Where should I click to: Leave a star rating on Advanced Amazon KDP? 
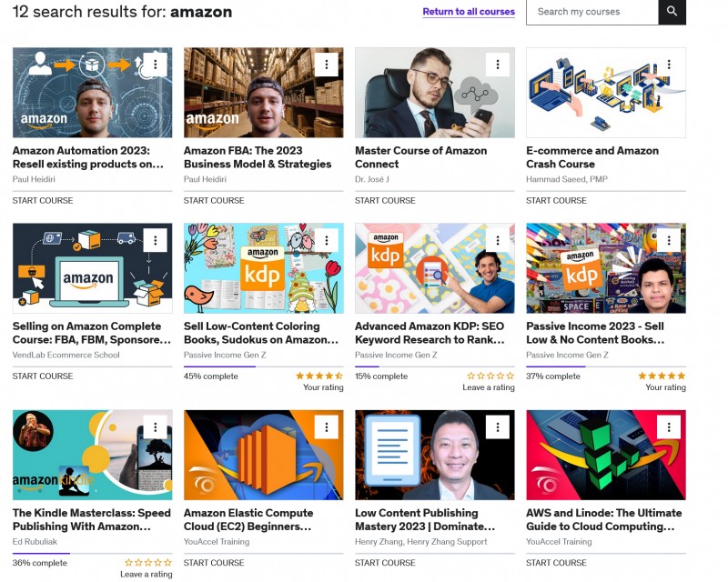coord(490,376)
